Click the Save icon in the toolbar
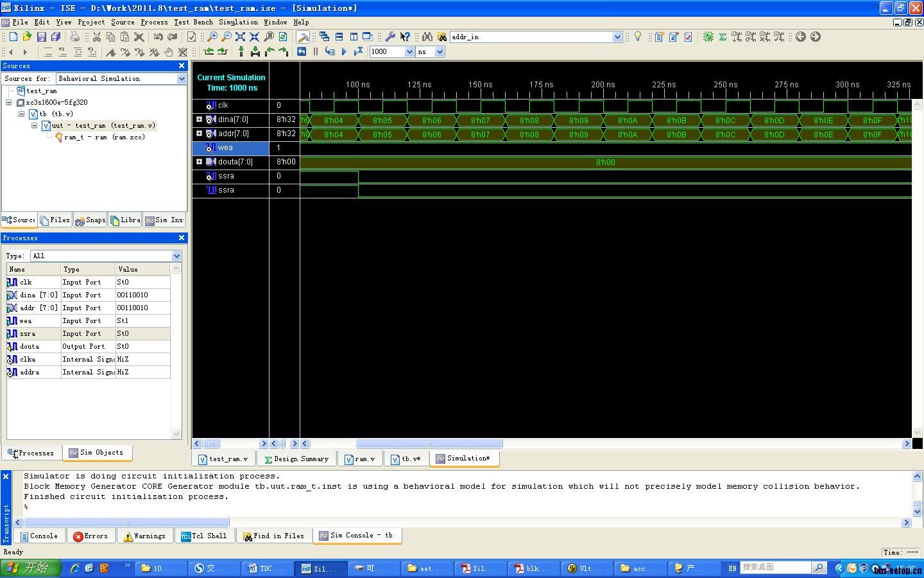Viewport: 924px width, 578px height. [42, 37]
